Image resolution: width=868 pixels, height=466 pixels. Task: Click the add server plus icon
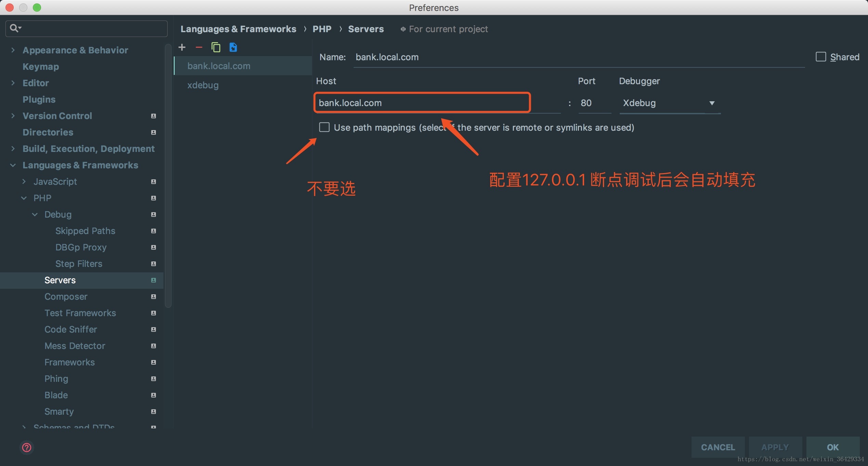click(182, 47)
